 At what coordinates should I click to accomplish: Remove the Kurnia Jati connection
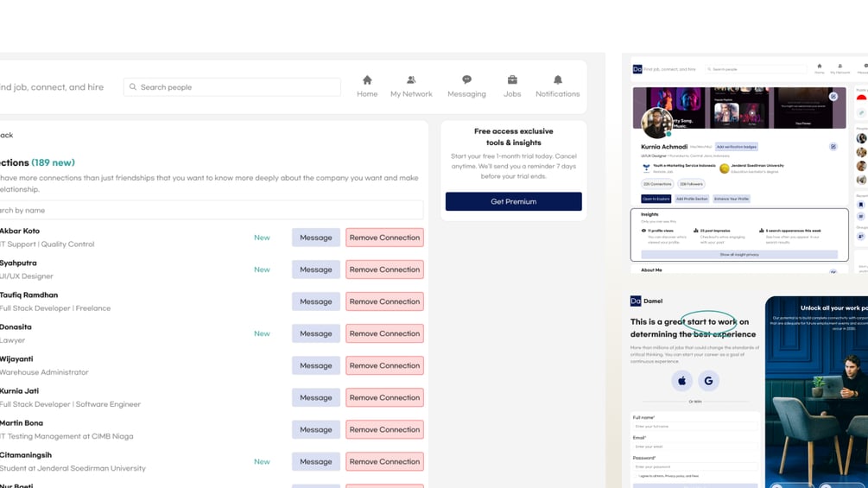tap(384, 398)
